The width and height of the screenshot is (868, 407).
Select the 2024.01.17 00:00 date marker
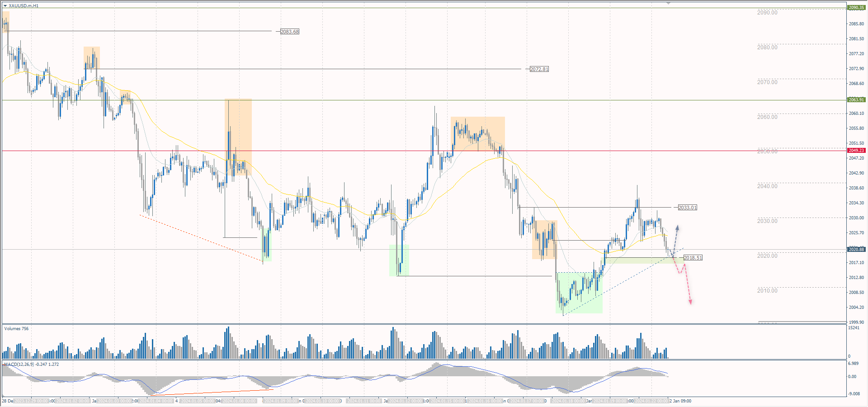(x=527, y=401)
